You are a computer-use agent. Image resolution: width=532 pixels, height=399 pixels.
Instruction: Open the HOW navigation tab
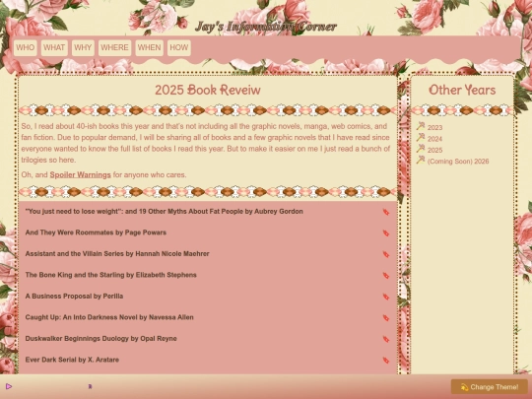(178, 48)
